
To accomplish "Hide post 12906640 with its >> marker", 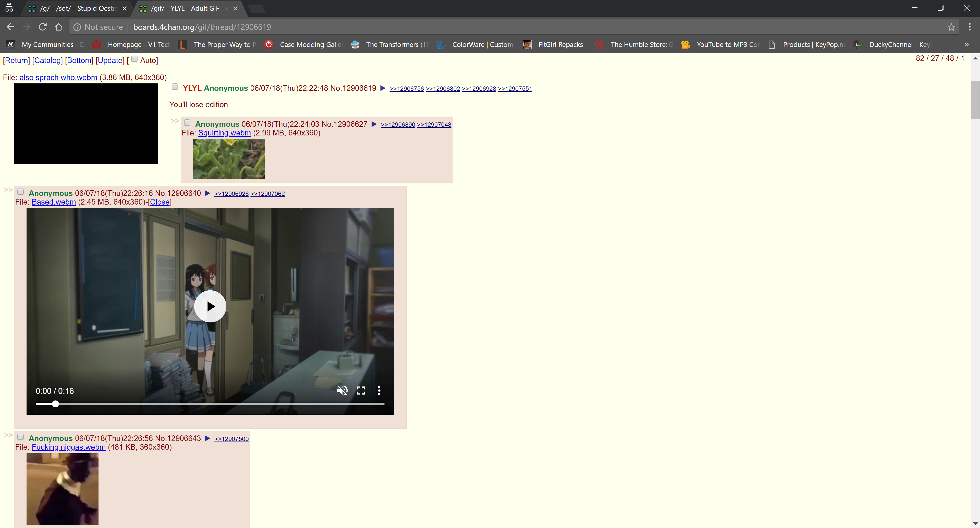I will coord(8,190).
